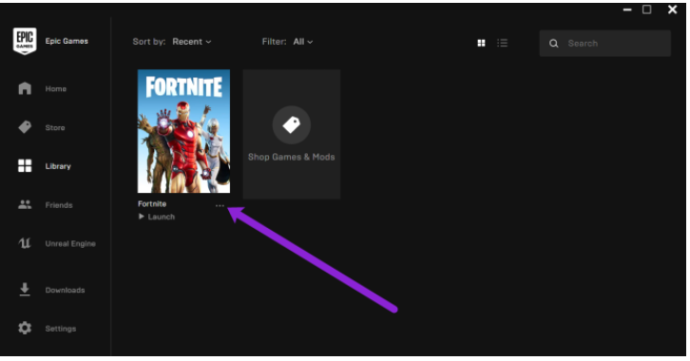Switch to list view layout icon
The image size is (690, 361).
click(x=502, y=43)
